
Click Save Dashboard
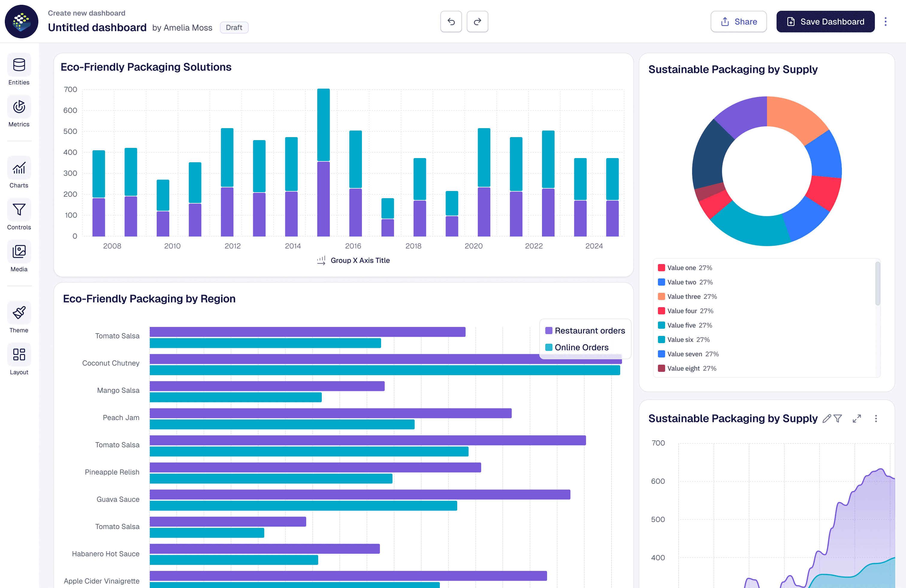(x=825, y=22)
